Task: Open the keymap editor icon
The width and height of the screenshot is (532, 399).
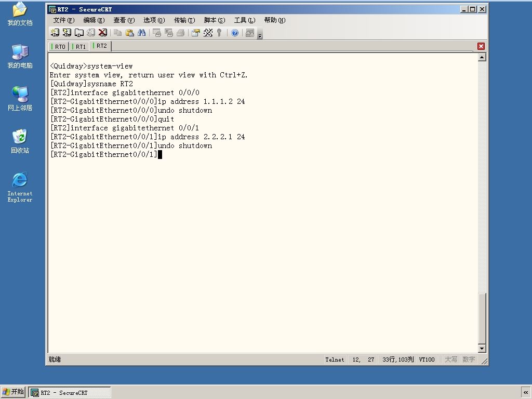Action: point(208,33)
